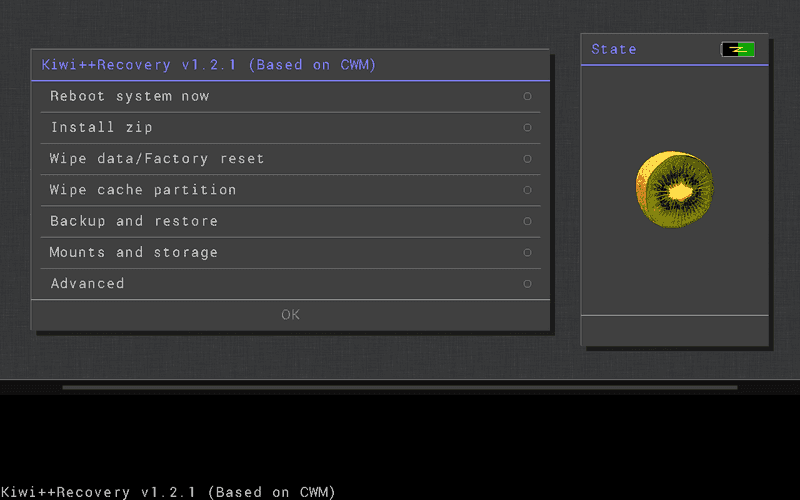Select the radio circle beside Advanced
The height and width of the screenshot is (500, 800).
click(528, 284)
